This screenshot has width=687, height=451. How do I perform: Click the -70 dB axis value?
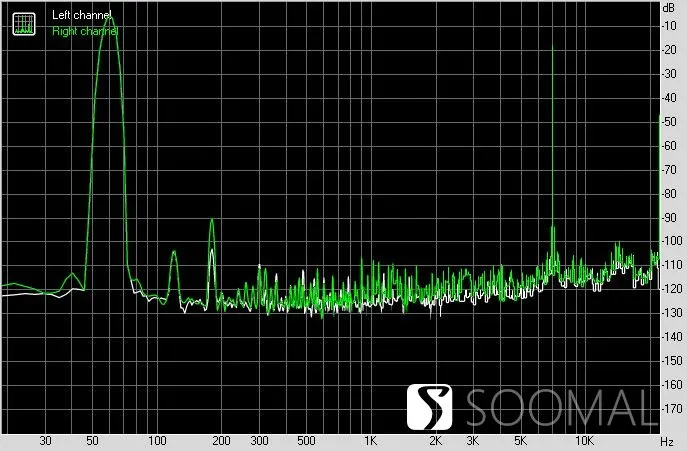click(x=669, y=170)
